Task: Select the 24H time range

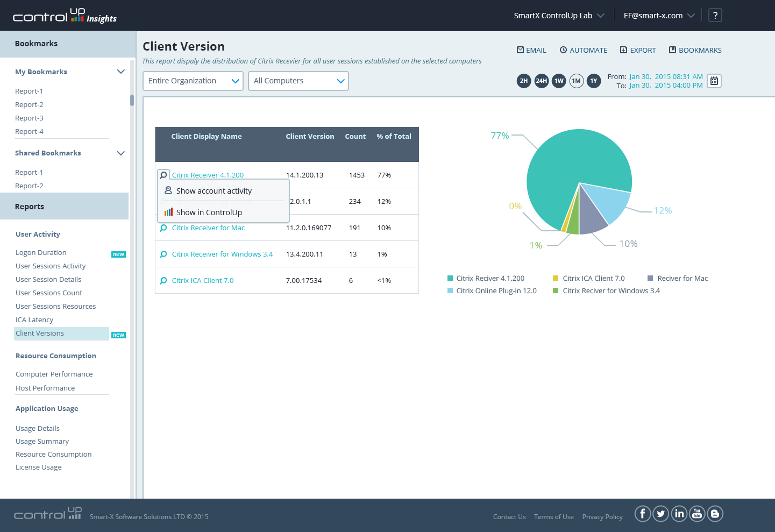Action: (542, 81)
